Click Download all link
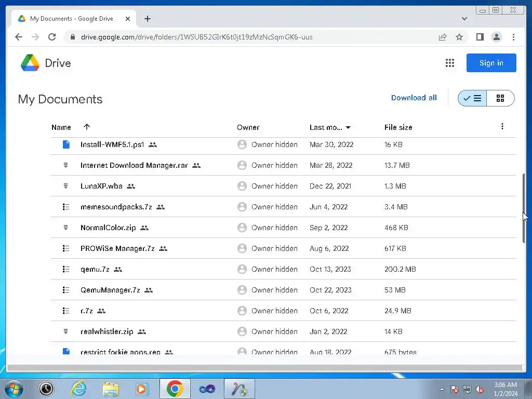The width and height of the screenshot is (532, 399). point(414,98)
